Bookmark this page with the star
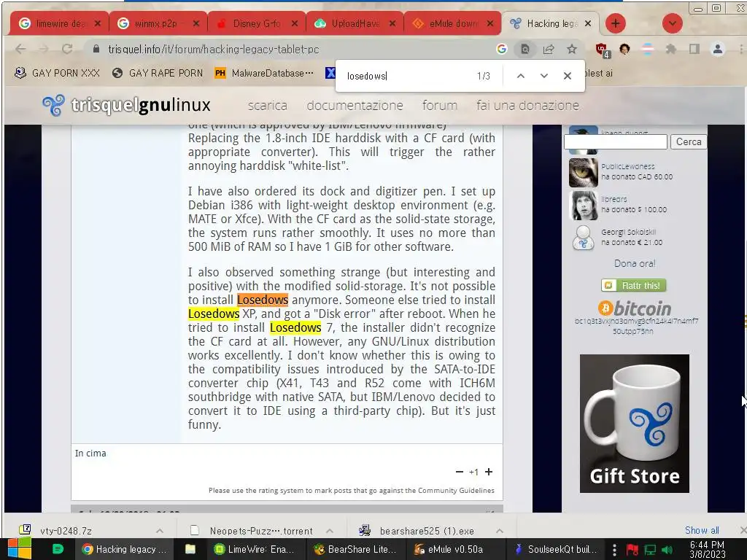This screenshot has width=747, height=560. (572, 49)
